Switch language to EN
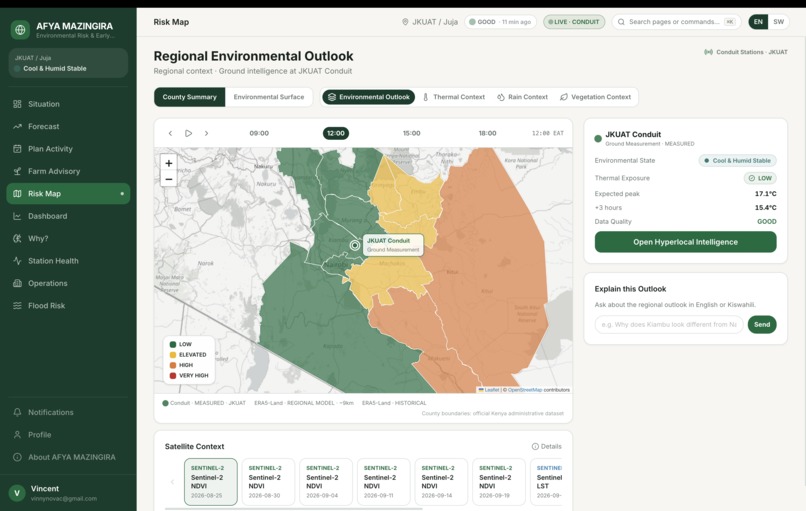Viewport: 806px width, 511px height. click(x=758, y=22)
